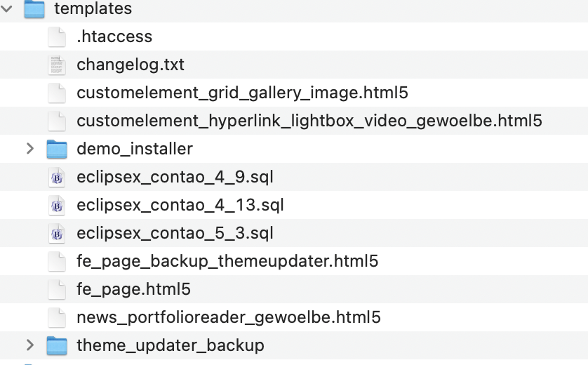Click the .htaccess file icon
Viewport: 588px width, 365px height.
57,36
